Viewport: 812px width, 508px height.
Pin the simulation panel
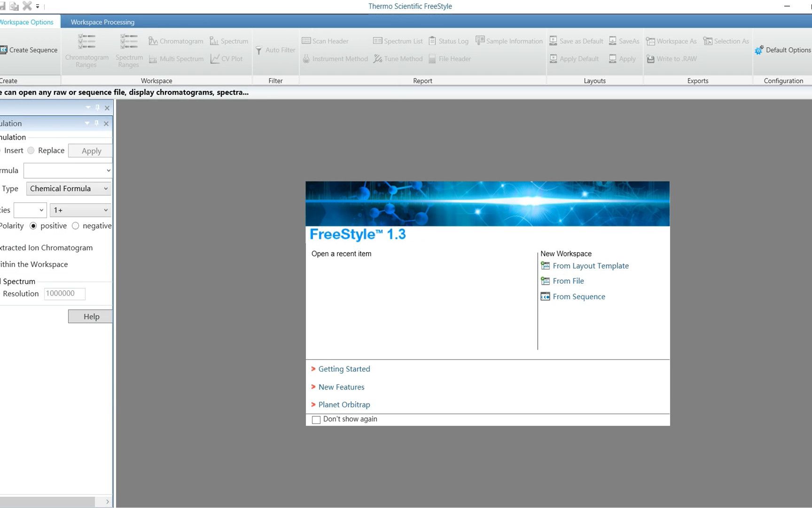tap(96, 123)
